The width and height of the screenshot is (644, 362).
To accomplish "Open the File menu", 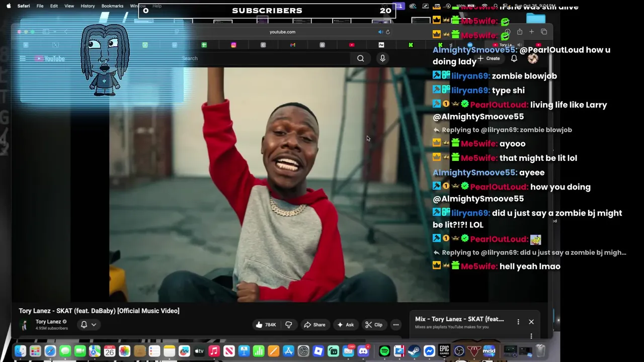I will (x=40, y=6).
